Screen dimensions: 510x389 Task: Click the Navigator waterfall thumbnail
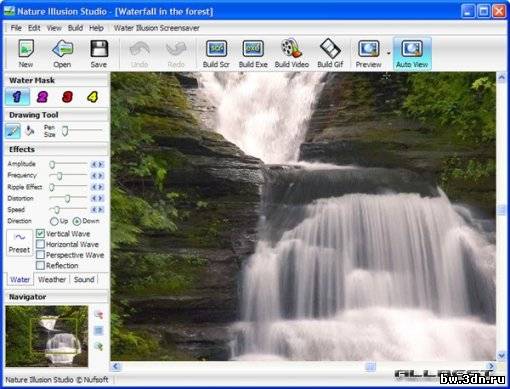coord(47,336)
